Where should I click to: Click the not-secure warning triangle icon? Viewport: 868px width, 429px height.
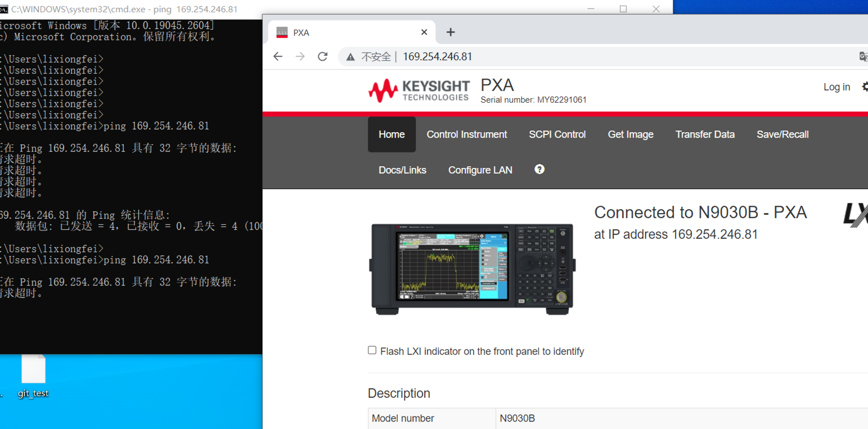pos(350,57)
